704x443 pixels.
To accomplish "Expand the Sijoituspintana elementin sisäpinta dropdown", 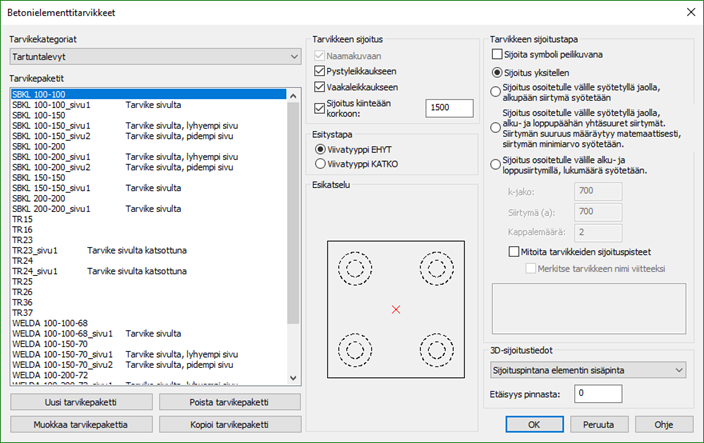I will click(x=588, y=371).
